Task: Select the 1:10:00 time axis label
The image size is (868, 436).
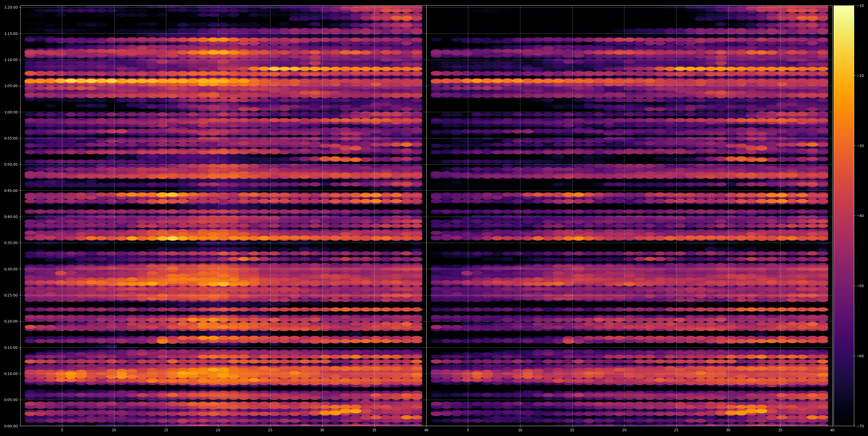Action: pyautogui.click(x=11, y=60)
